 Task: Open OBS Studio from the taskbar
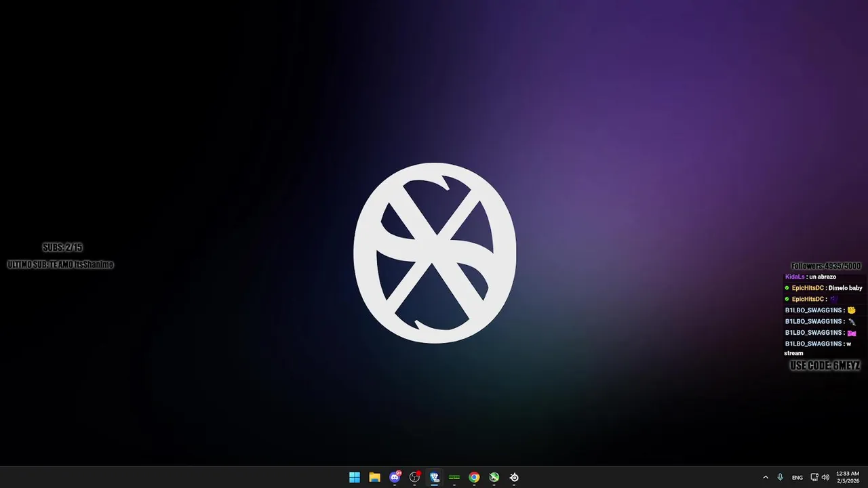[414, 477]
